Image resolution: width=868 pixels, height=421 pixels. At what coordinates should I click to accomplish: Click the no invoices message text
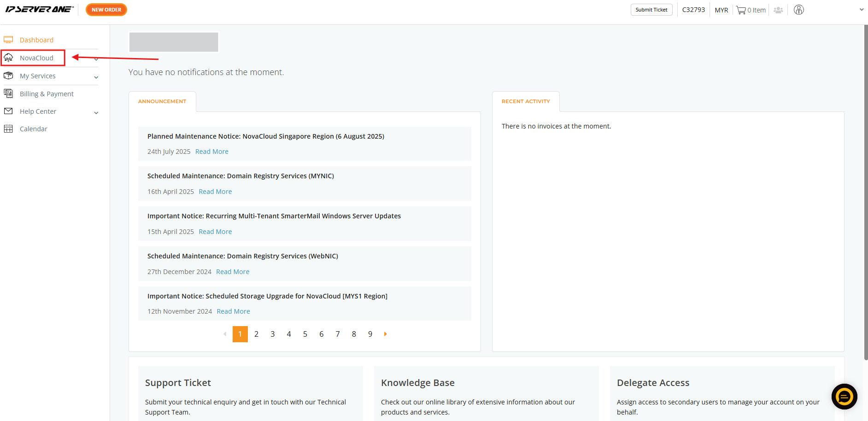tap(556, 126)
